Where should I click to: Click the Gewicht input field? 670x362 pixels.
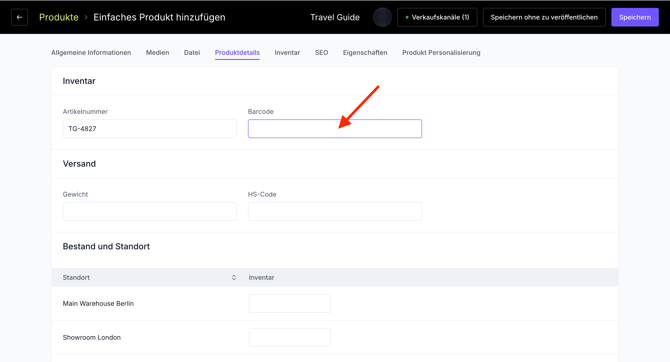(x=150, y=212)
